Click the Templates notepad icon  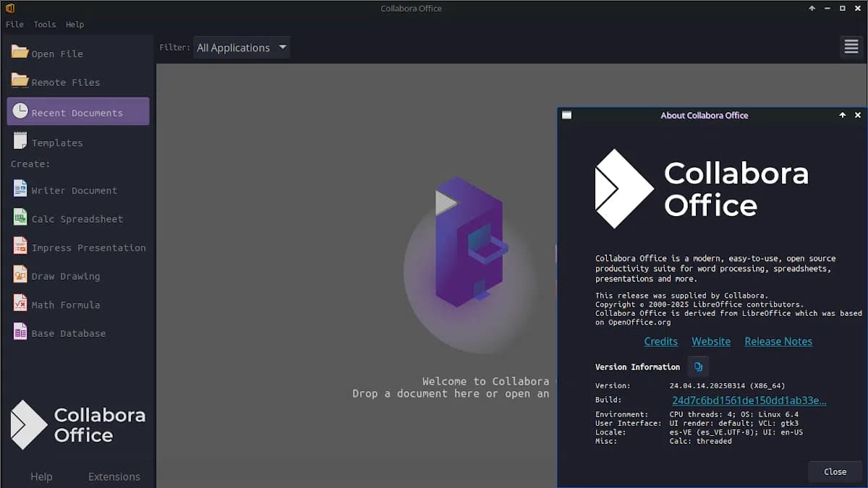20,141
